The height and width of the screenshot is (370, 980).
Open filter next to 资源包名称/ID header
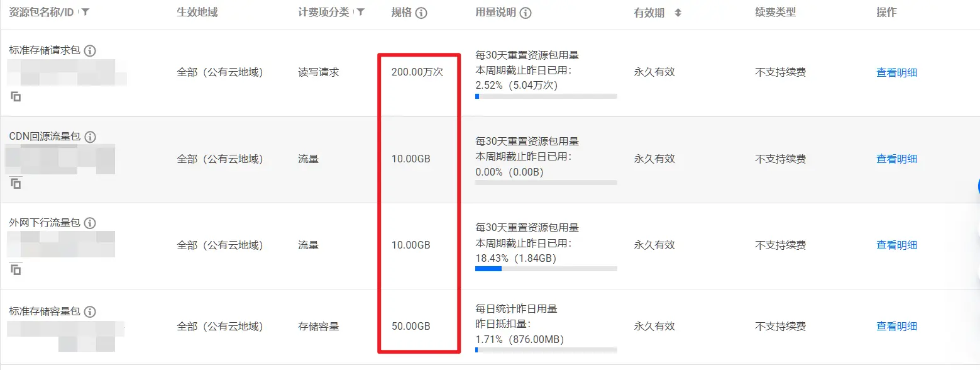point(85,12)
